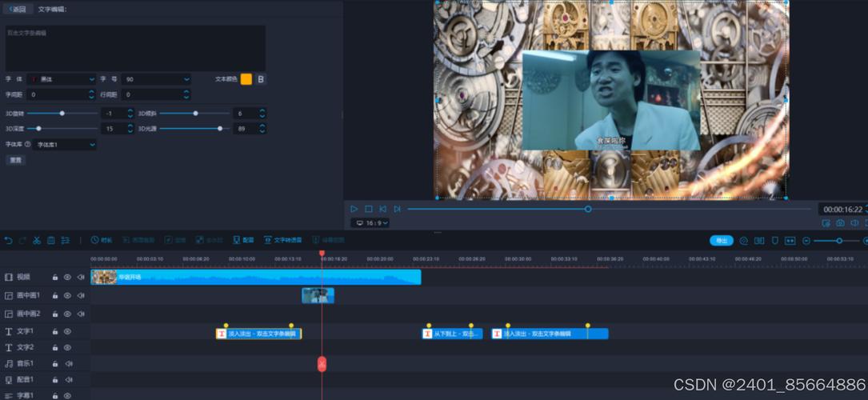The height and width of the screenshot is (400, 868).
Task: Click the 3D光源 value stepper arrows
Action: 262,128
